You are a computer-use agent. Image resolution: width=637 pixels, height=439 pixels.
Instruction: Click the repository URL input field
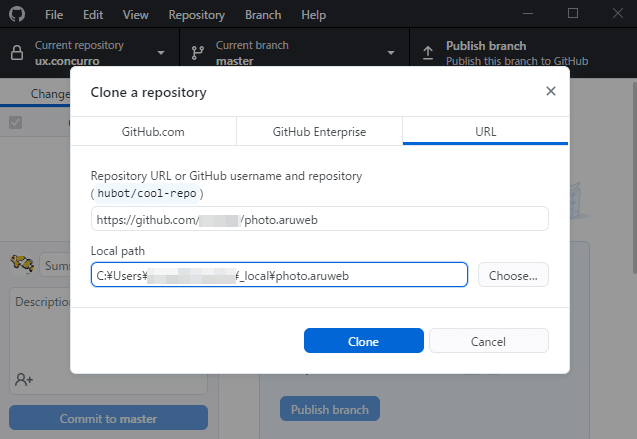click(320, 219)
